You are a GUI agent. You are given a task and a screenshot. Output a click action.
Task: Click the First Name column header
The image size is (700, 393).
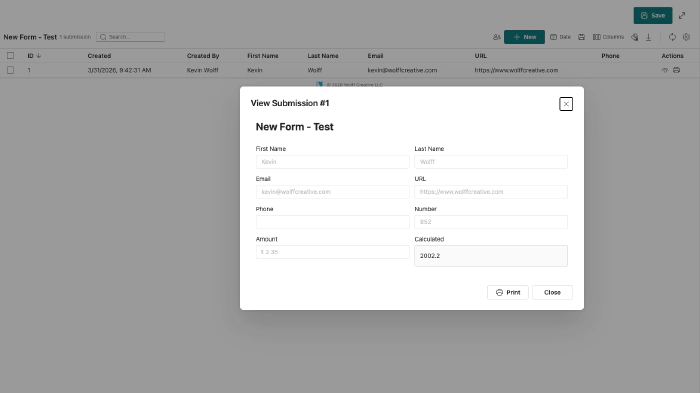point(262,56)
